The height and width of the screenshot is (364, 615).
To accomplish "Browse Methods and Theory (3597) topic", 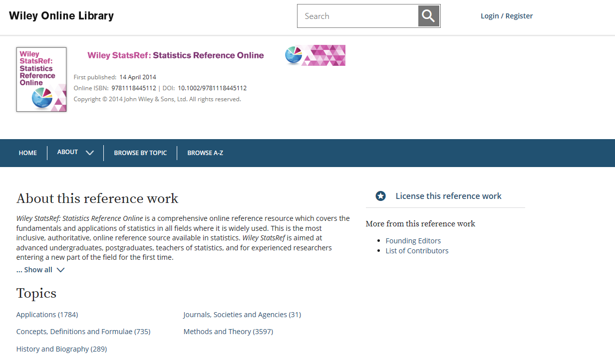I will pos(228,332).
